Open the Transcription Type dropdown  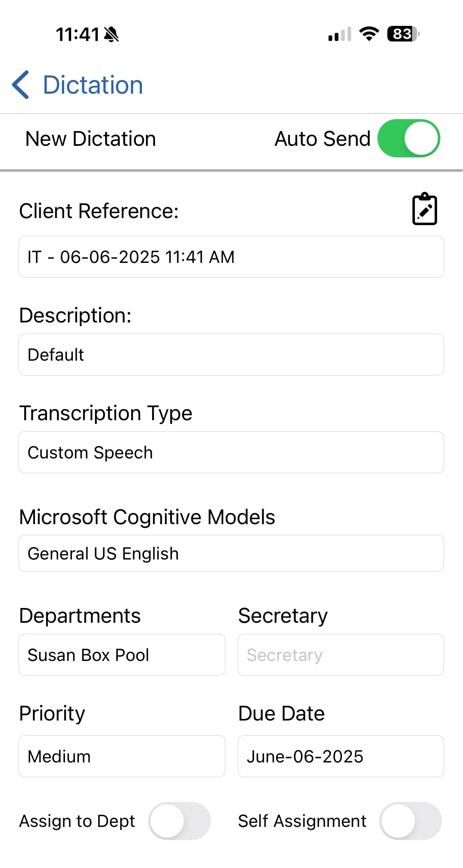coord(231,452)
